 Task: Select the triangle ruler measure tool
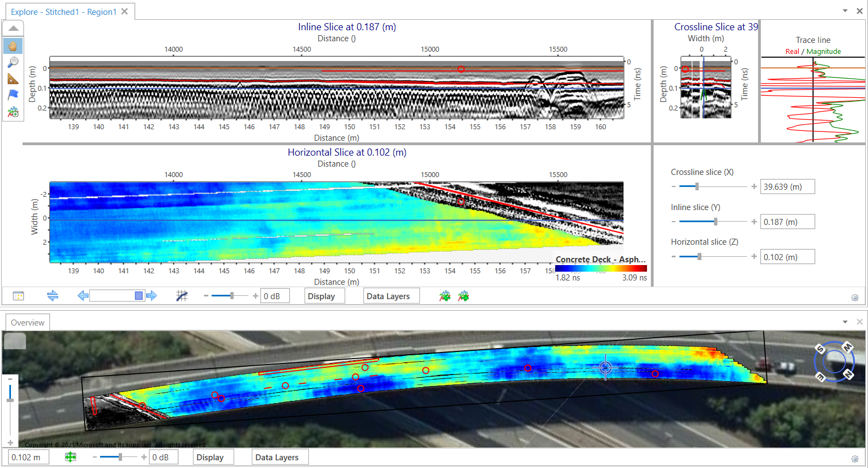point(13,79)
